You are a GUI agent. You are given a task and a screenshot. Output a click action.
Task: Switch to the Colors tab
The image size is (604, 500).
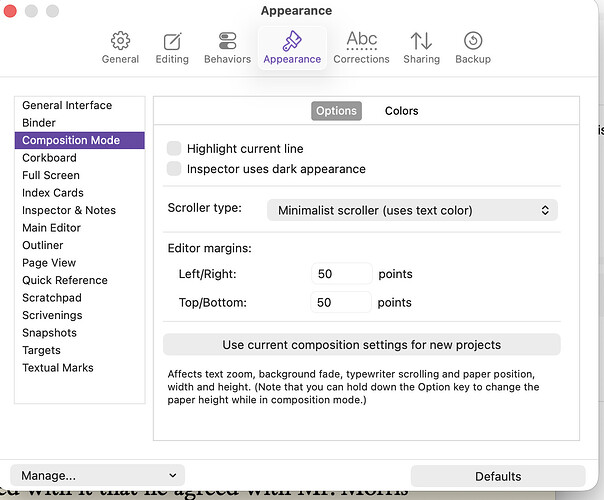(401, 111)
